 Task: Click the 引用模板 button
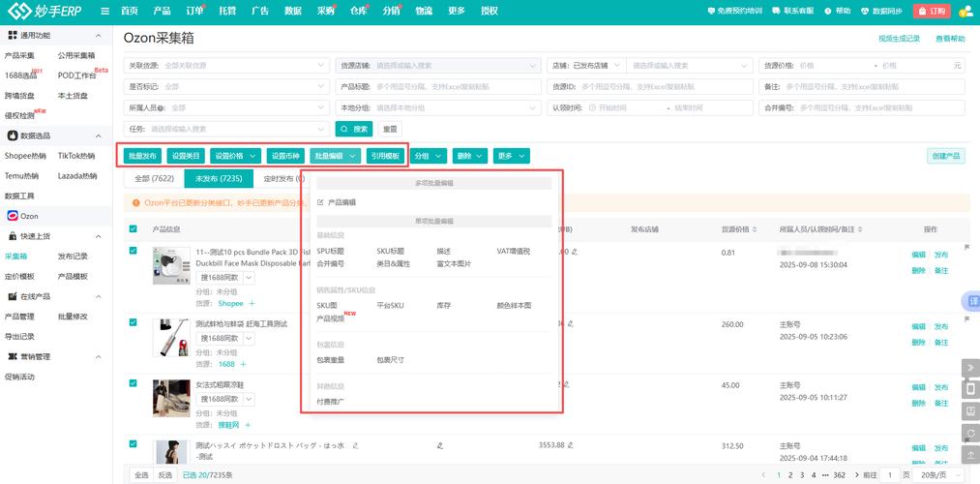(x=386, y=156)
